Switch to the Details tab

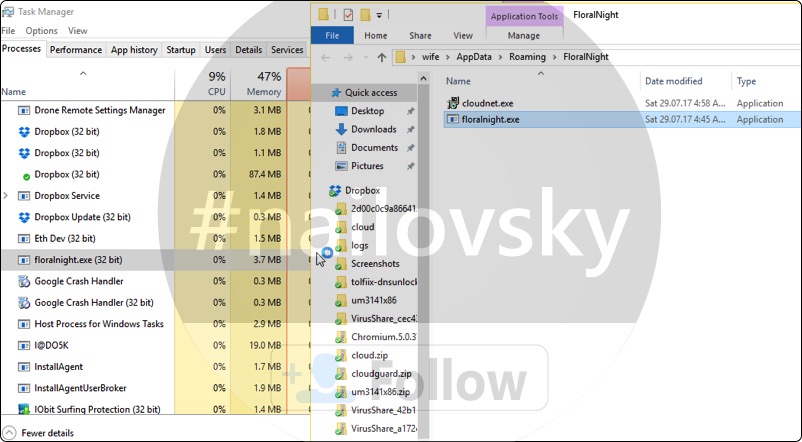coord(249,50)
